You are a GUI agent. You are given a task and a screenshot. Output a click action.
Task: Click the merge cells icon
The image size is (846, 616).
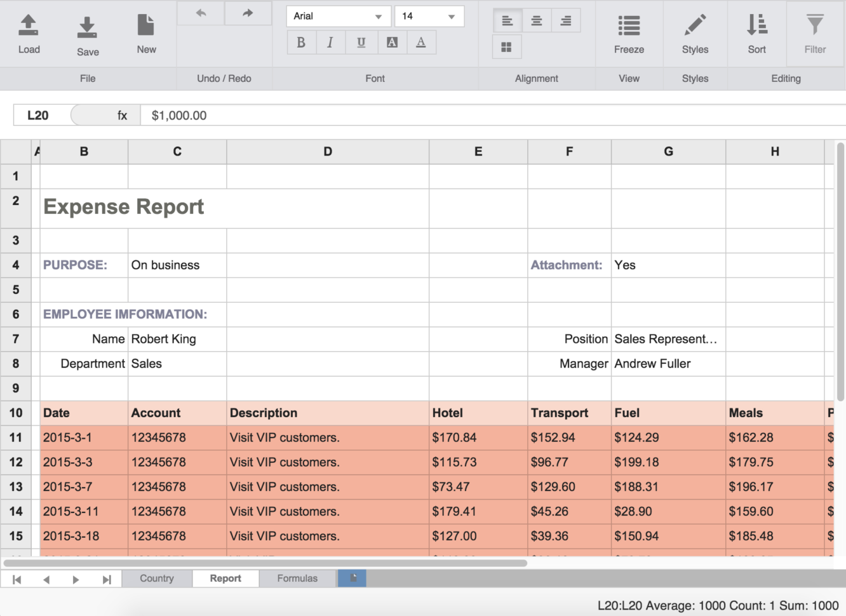click(x=506, y=46)
